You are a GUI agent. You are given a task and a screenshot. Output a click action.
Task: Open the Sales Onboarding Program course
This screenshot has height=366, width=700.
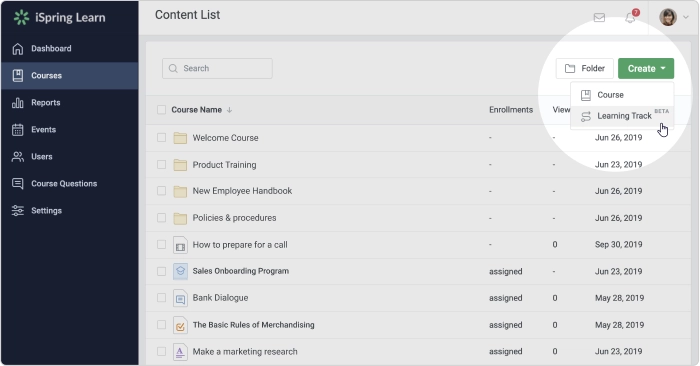tap(241, 271)
